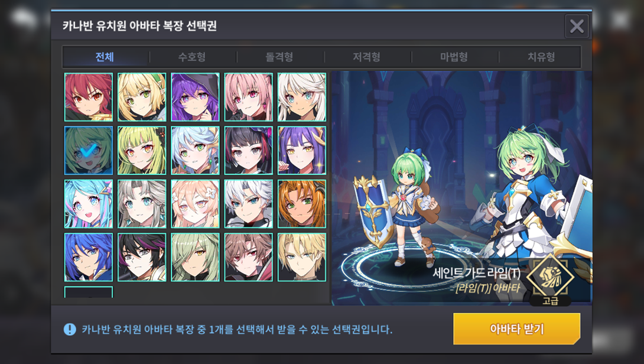The width and height of the screenshot is (644, 364).
Task: Click the 아바타 받기 button
Action: 517,329
